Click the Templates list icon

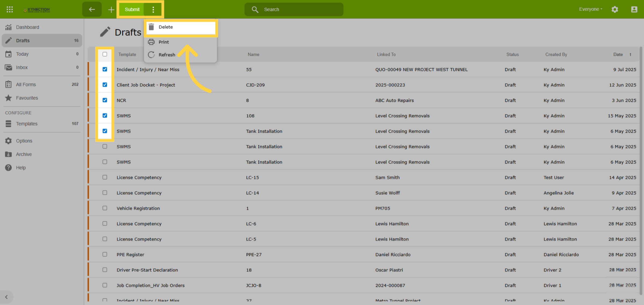[x=9, y=124]
